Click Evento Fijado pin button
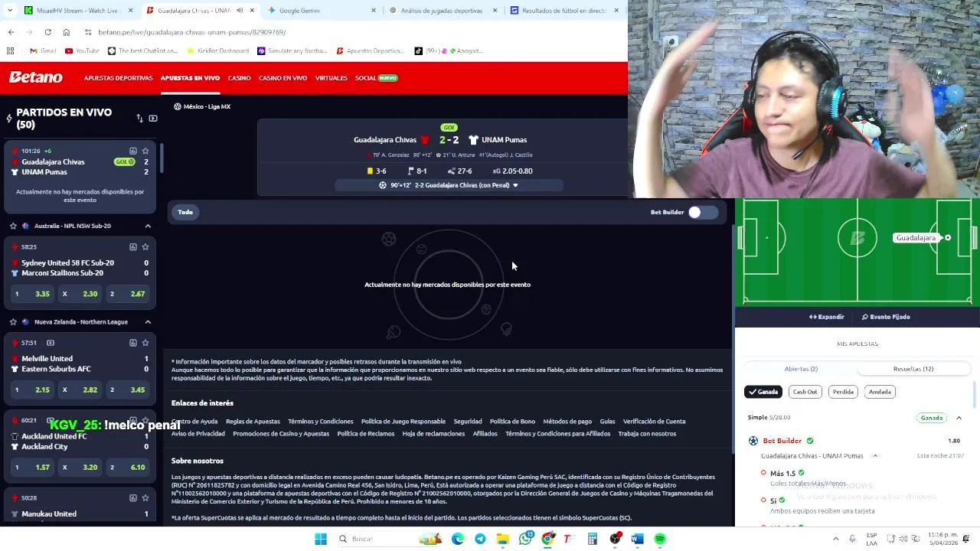 pyautogui.click(x=885, y=317)
